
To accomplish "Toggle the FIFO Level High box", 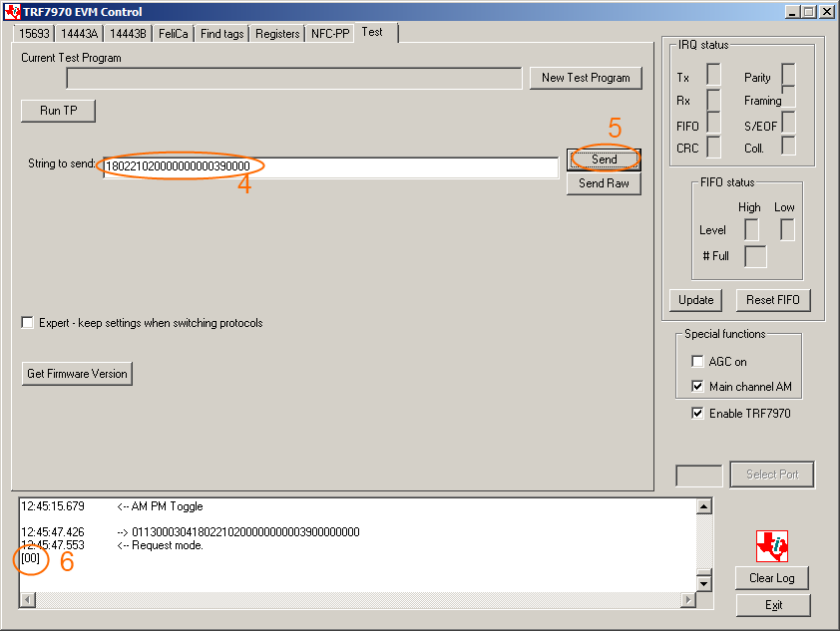I will (x=751, y=229).
